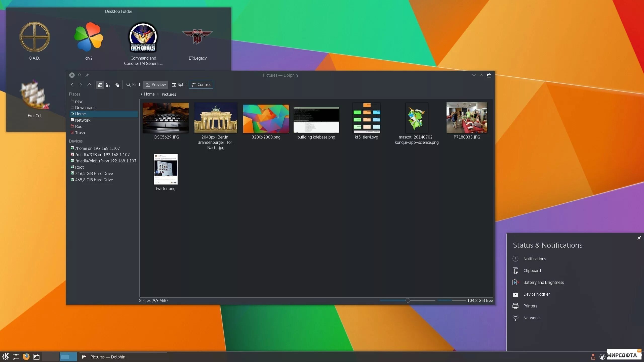Switch to Details tree view mode
Image resolution: width=644 pixels, height=362 pixels.
click(117, 85)
